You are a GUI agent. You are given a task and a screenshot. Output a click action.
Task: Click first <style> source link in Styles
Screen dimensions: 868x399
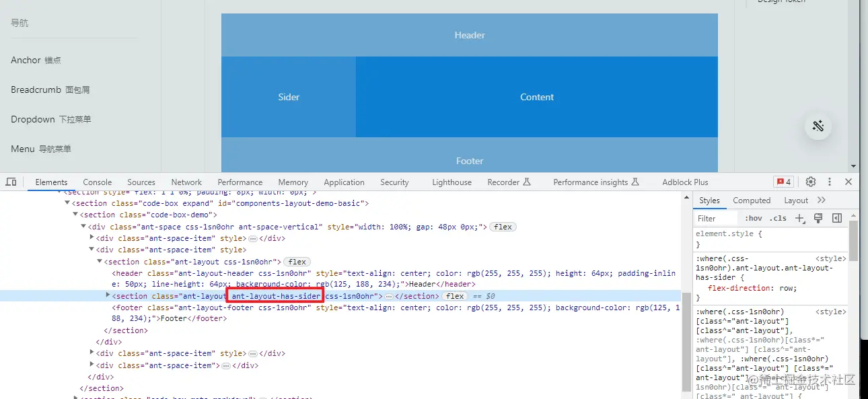tap(831, 258)
